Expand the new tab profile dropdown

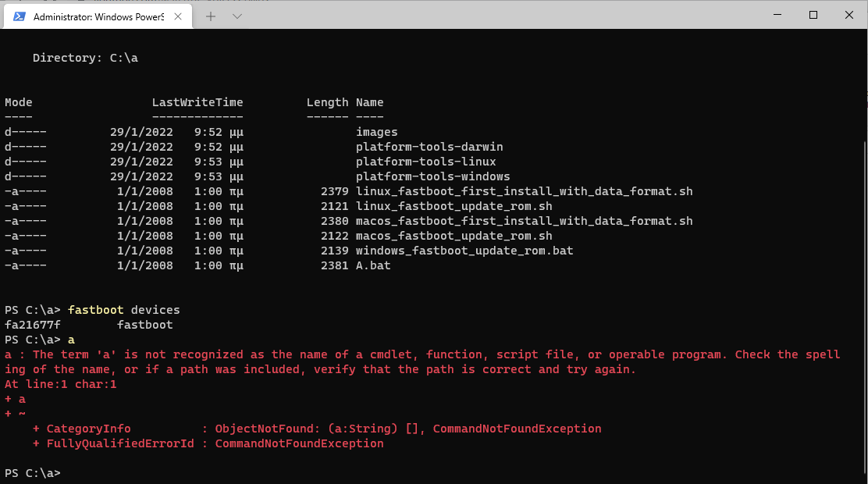(x=237, y=16)
